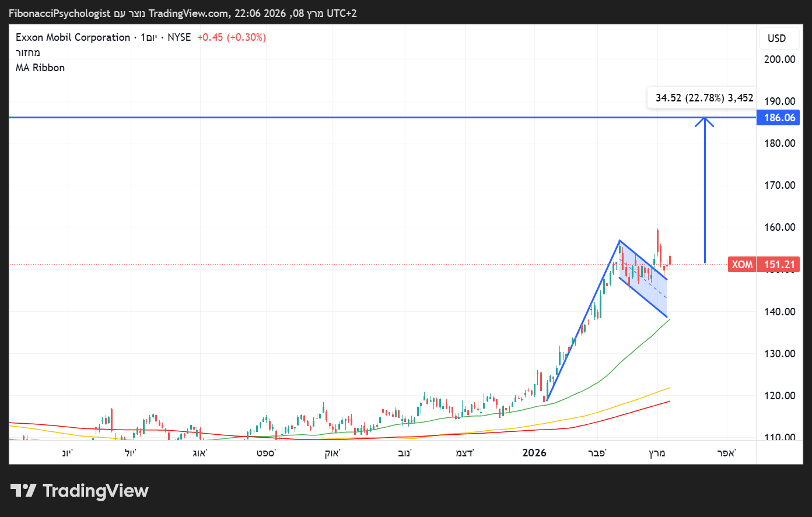Screen dimensions: 812x517
Task: Click the Exxon Mobil Corporation symbol title
Action: tap(73, 37)
